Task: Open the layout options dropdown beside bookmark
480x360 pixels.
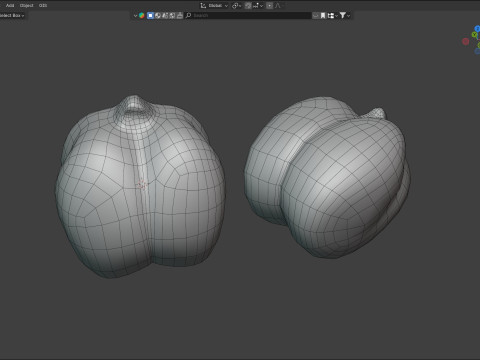Action: pyautogui.click(x=332, y=15)
